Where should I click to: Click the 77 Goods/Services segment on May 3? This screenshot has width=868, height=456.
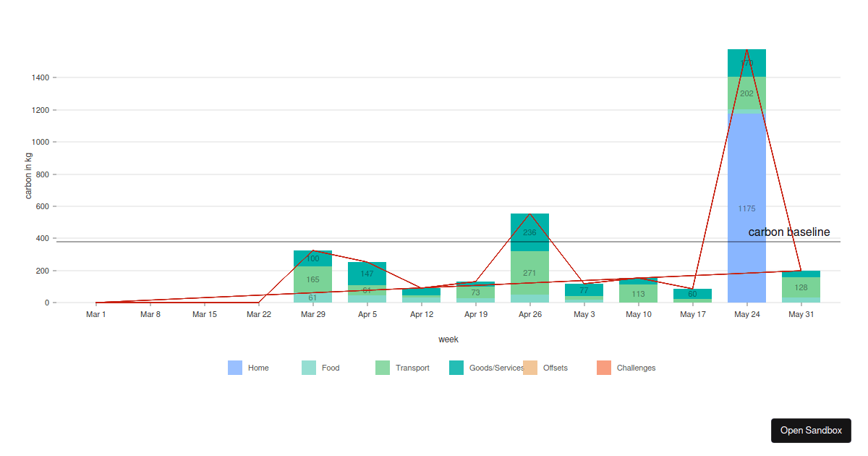tap(584, 290)
